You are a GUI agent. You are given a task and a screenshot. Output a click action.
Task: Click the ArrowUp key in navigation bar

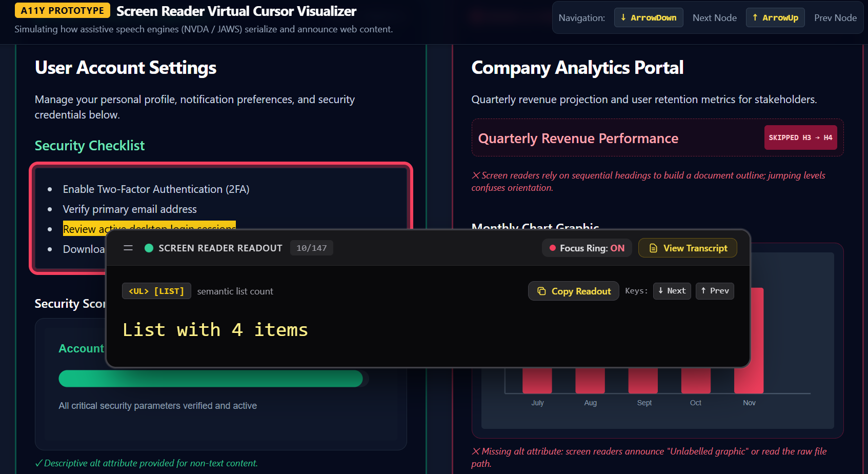pyautogui.click(x=775, y=18)
